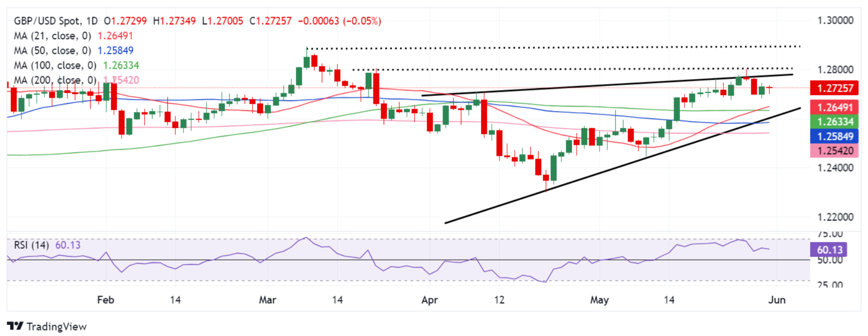Click the Feb label on date axis
The width and height of the screenshot is (868, 336).
click(105, 300)
